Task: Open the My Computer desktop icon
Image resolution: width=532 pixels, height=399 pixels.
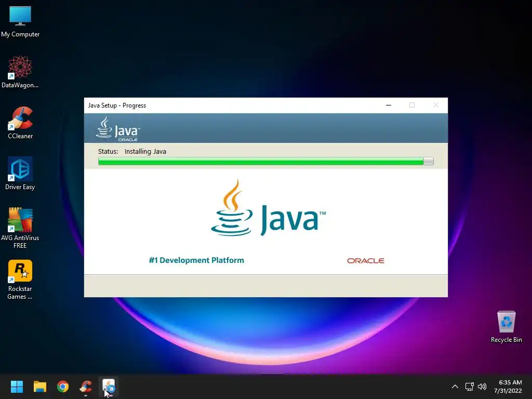Action: pos(20,21)
